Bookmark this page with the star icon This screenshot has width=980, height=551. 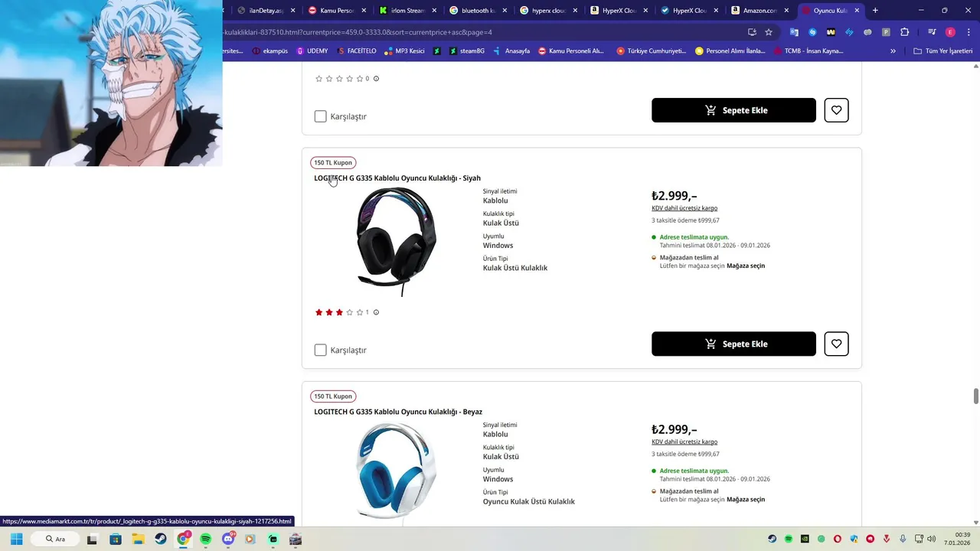pyautogui.click(x=769, y=32)
